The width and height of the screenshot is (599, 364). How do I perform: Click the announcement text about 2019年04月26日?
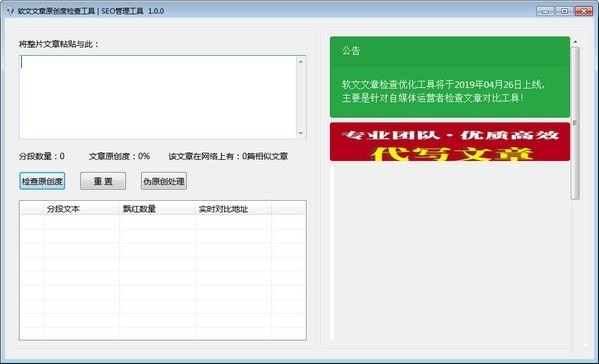click(x=443, y=91)
